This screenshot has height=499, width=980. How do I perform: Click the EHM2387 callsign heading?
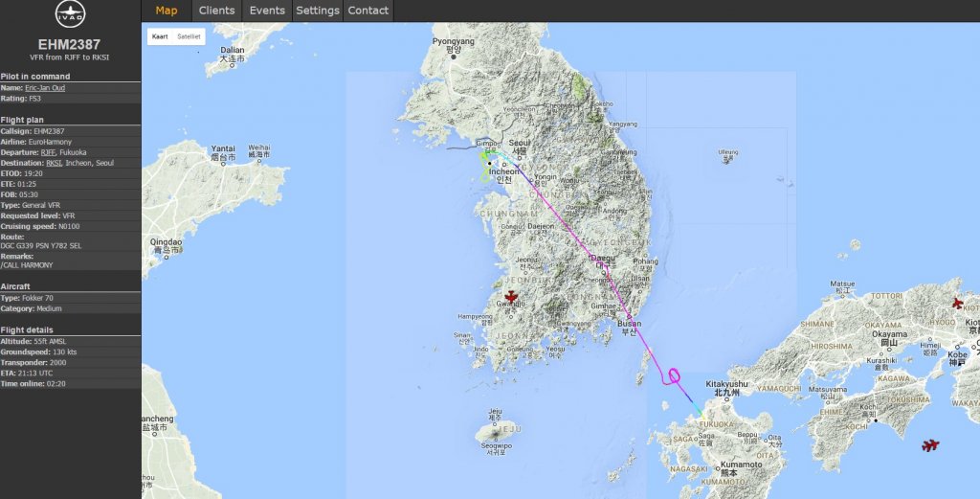70,44
